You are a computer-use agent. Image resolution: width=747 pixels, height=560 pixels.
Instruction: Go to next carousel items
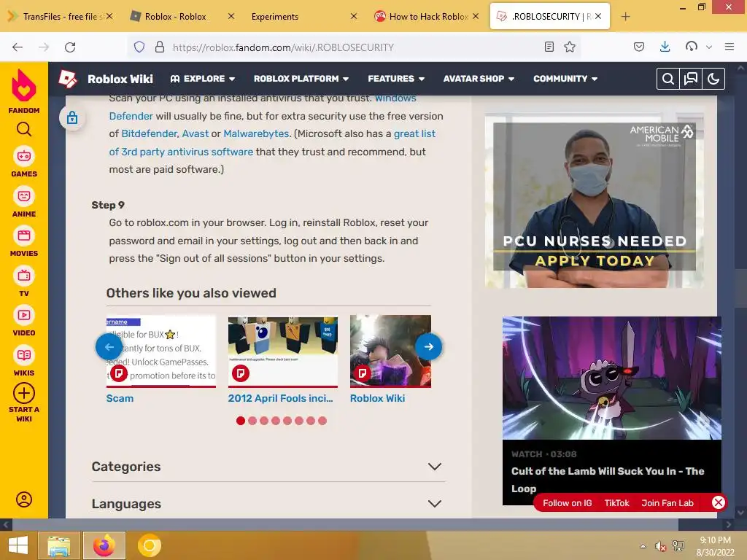coord(428,346)
